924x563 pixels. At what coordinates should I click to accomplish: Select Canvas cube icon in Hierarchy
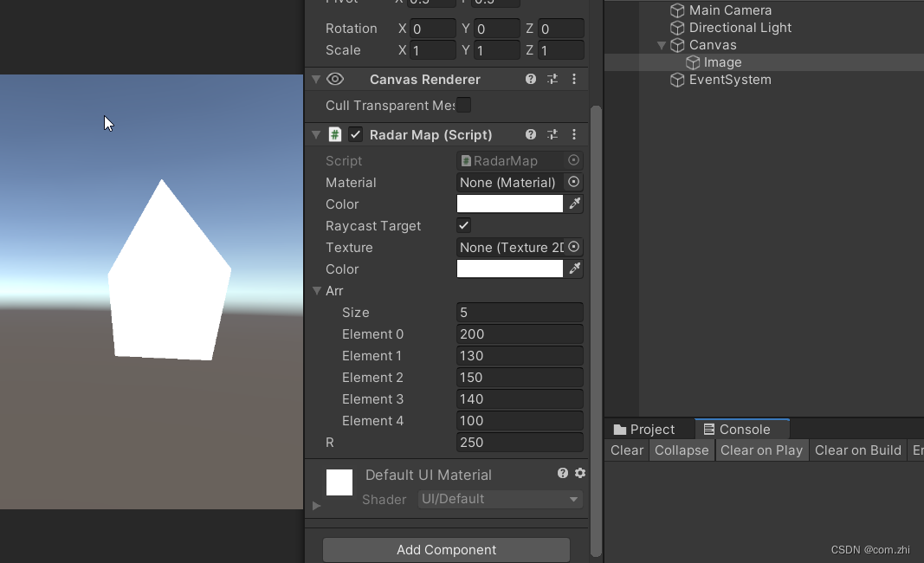[677, 45]
